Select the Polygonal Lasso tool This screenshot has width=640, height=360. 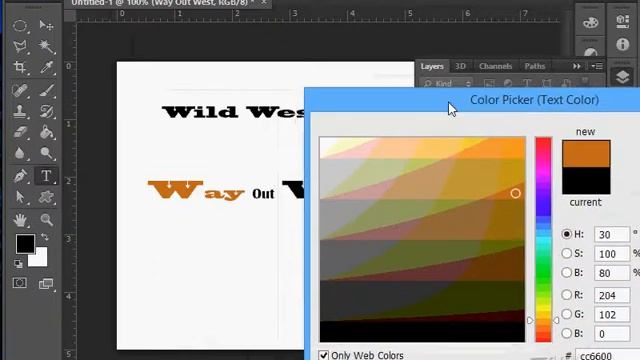tap(20, 47)
